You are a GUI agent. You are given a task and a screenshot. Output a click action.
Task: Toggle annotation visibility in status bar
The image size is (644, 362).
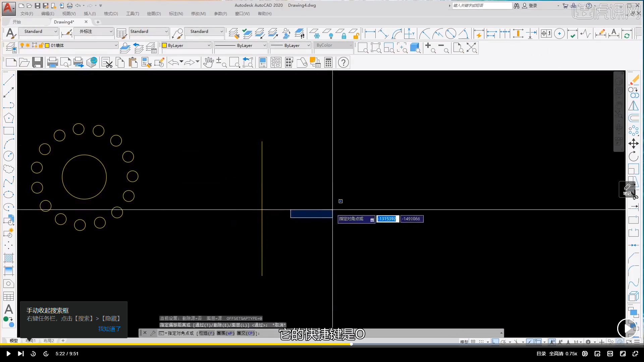552,342
